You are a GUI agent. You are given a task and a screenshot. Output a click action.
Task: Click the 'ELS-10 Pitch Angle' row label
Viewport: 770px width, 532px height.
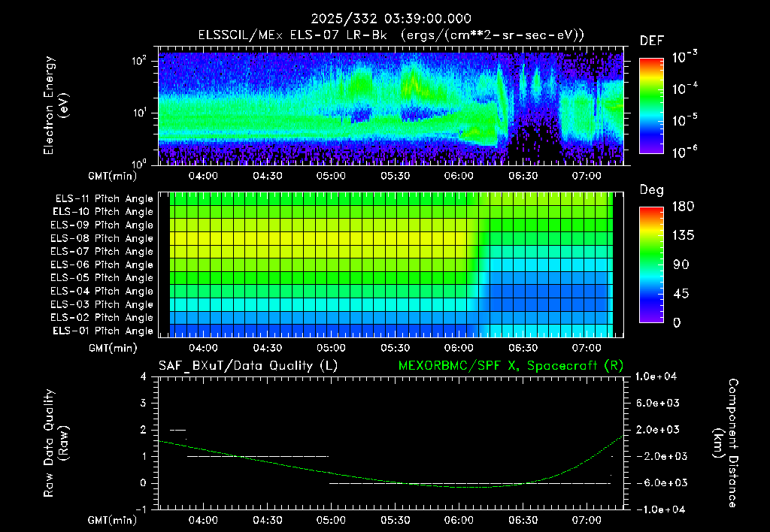point(103,212)
